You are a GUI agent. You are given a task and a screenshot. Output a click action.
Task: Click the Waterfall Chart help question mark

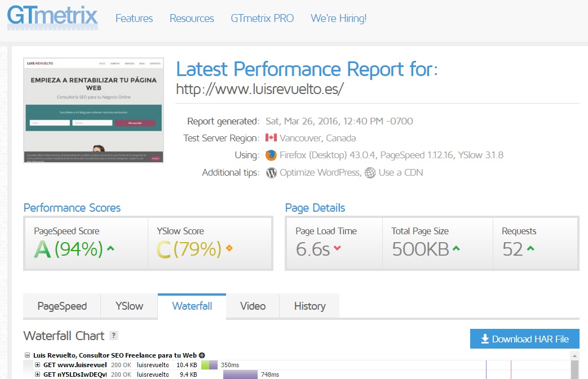point(114,336)
